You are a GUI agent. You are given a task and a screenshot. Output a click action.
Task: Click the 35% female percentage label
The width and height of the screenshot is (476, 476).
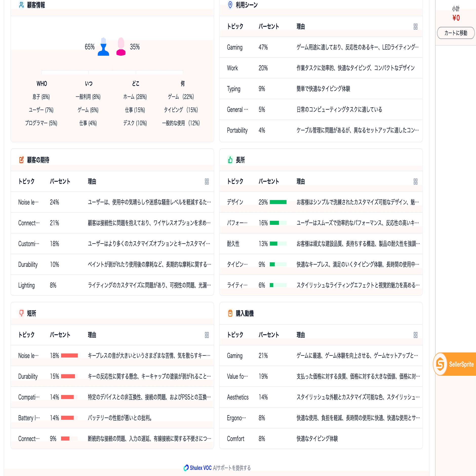[x=135, y=47]
